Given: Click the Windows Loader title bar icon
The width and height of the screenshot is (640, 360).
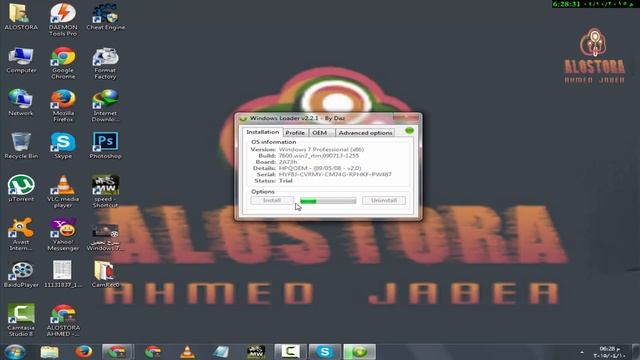Looking at the screenshot, I should [243, 118].
